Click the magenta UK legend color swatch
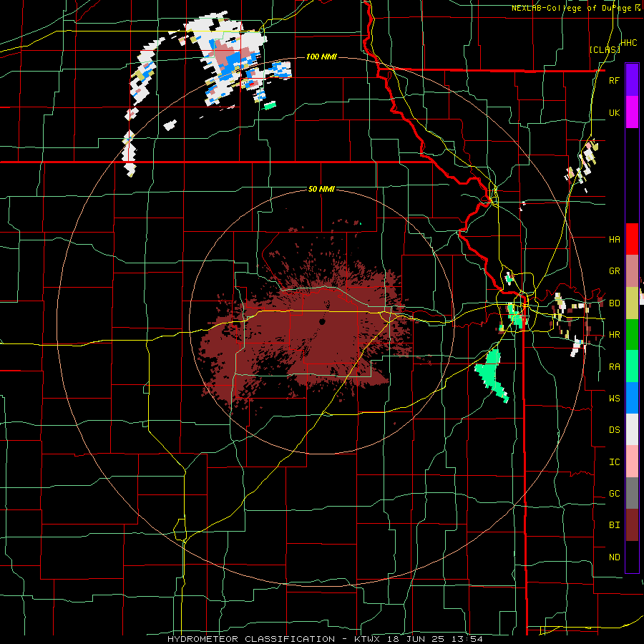Viewport: 644px width, 644px height. click(x=632, y=112)
